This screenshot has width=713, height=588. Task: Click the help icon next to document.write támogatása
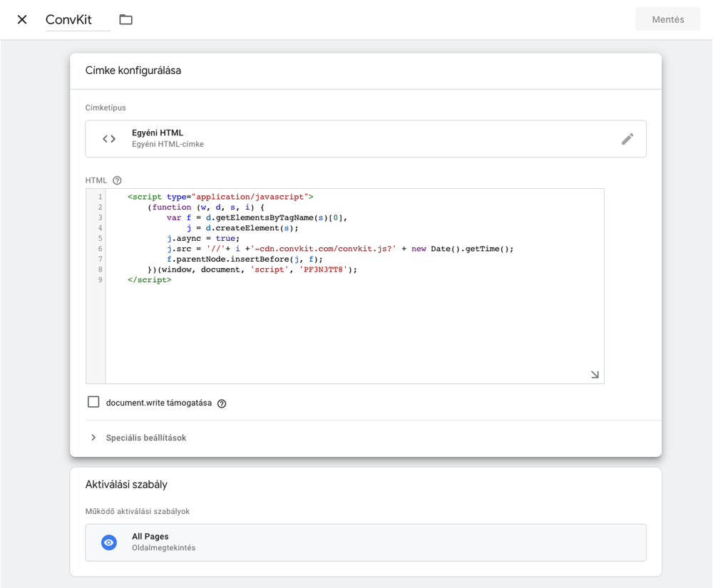222,403
